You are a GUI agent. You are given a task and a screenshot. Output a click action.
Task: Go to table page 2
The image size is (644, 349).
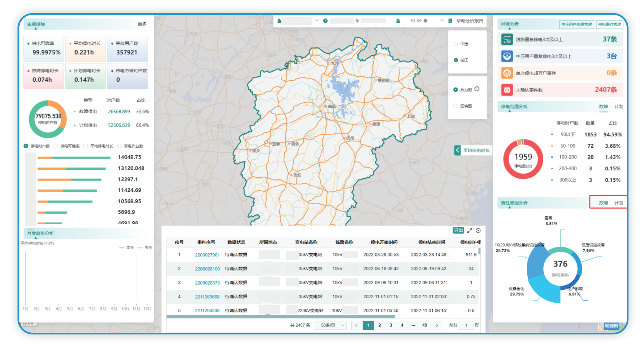click(x=379, y=325)
